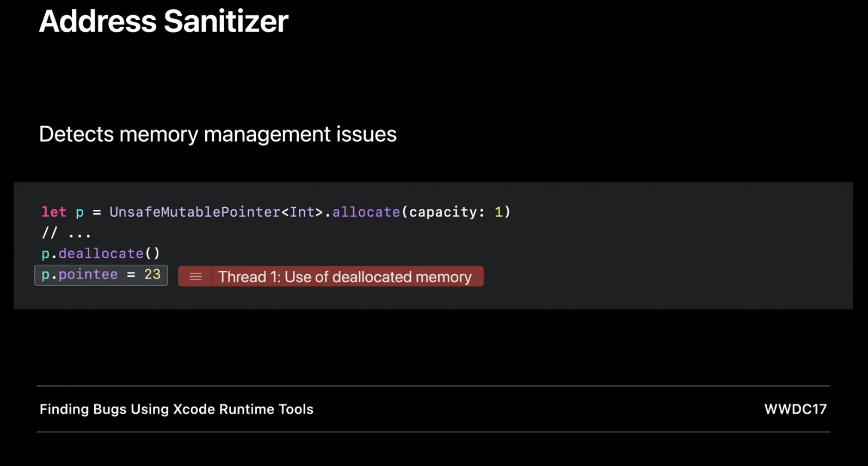Viewport: 868px width, 466px height.
Task: Click the '// ...' comment line
Action: (x=66, y=233)
